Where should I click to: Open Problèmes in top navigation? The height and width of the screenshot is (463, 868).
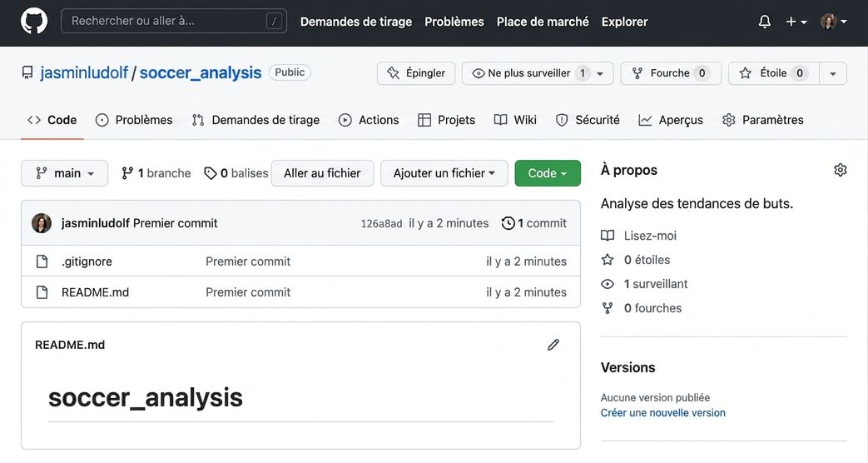(x=454, y=22)
